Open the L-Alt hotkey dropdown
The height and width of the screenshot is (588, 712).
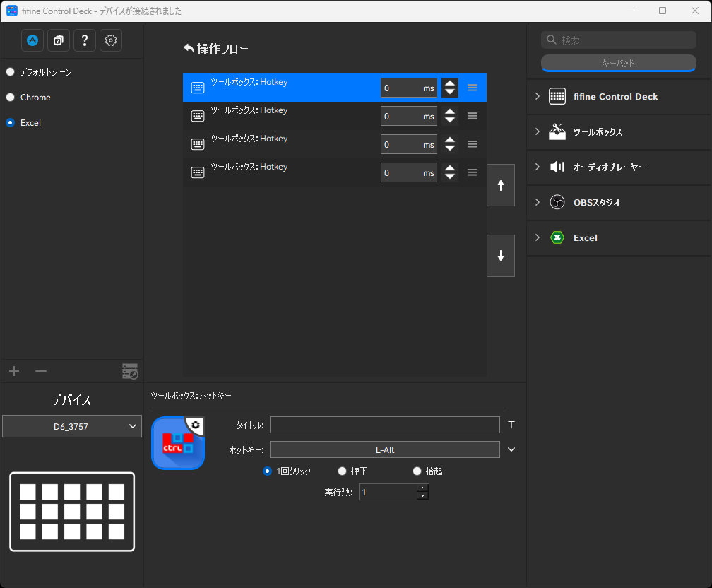coord(511,449)
